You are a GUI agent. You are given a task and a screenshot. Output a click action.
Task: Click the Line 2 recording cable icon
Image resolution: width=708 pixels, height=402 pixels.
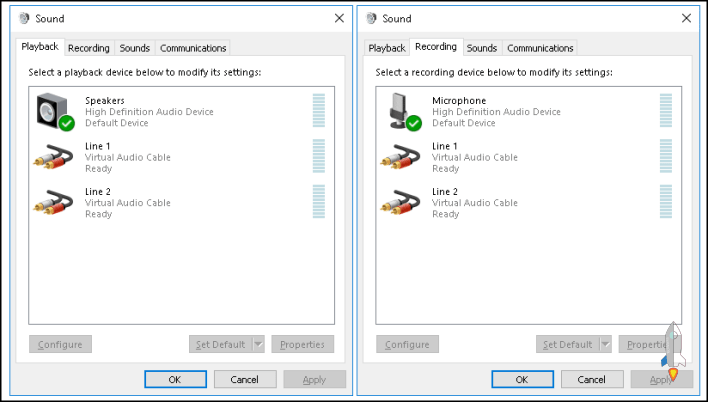pyautogui.click(x=400, y=202)
